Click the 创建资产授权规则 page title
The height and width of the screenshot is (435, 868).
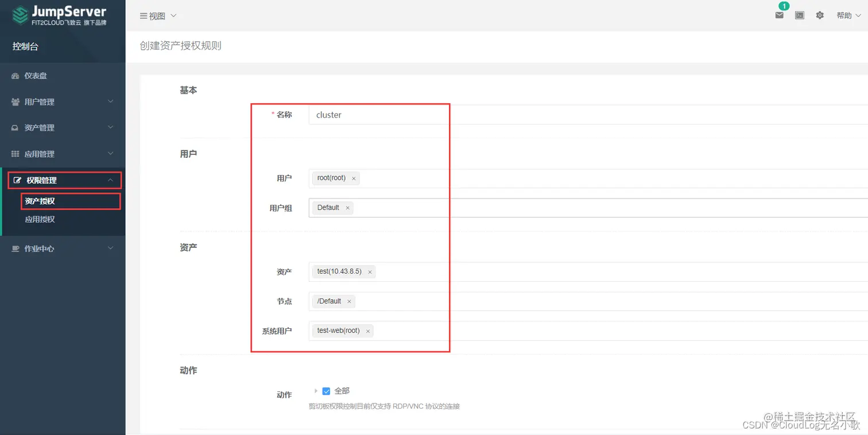coord(180,46)
